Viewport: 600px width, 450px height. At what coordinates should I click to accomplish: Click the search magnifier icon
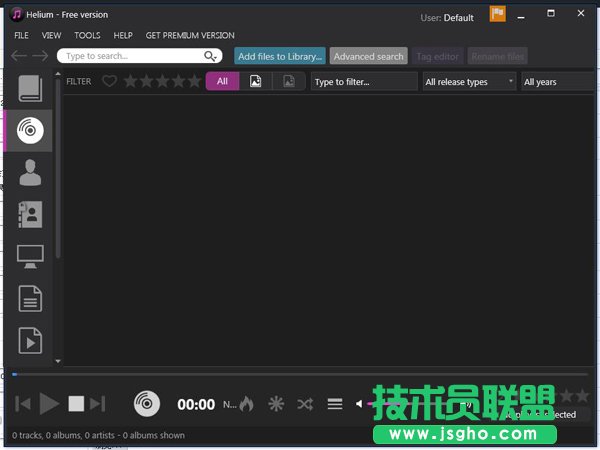pyautogui.click(x=210, y=56)
